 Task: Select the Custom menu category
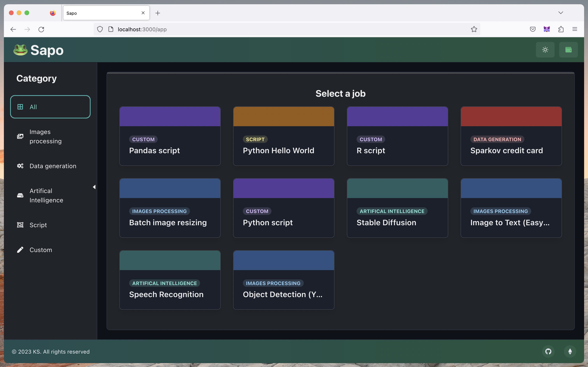(41, 250)
